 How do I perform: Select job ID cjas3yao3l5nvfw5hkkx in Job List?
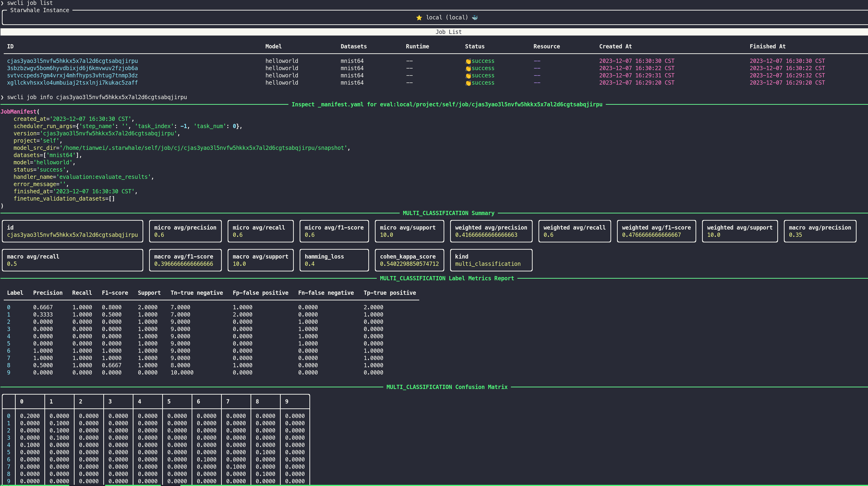click(72, 61)
